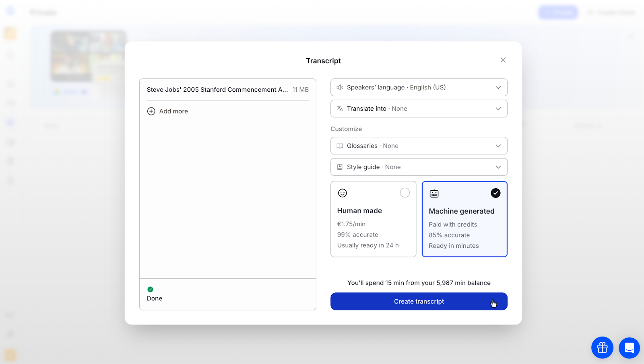Open the Translate into dropdown
The height and width of the screenshot is (364, 644).
[419, 109]
